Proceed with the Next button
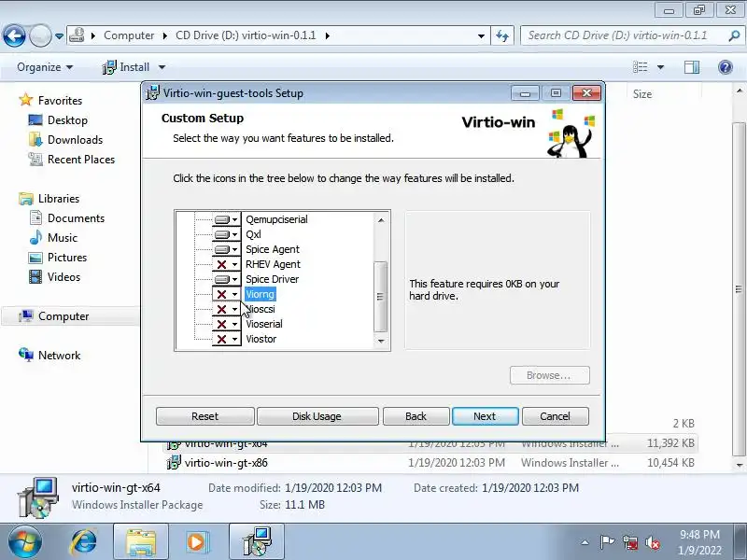The height and width of the screenshot is (560, 747). tap(485, 416)
